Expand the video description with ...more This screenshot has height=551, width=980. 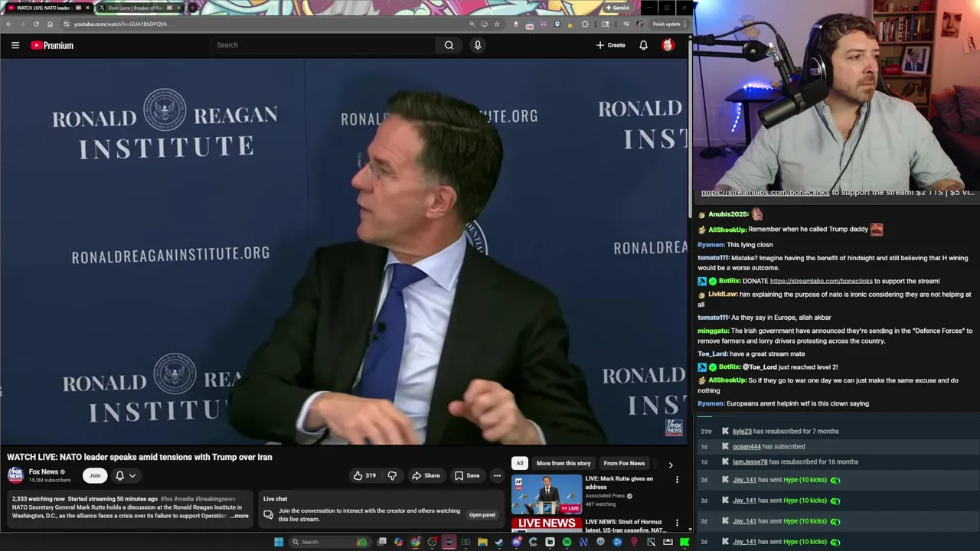[x=240, y=516]
